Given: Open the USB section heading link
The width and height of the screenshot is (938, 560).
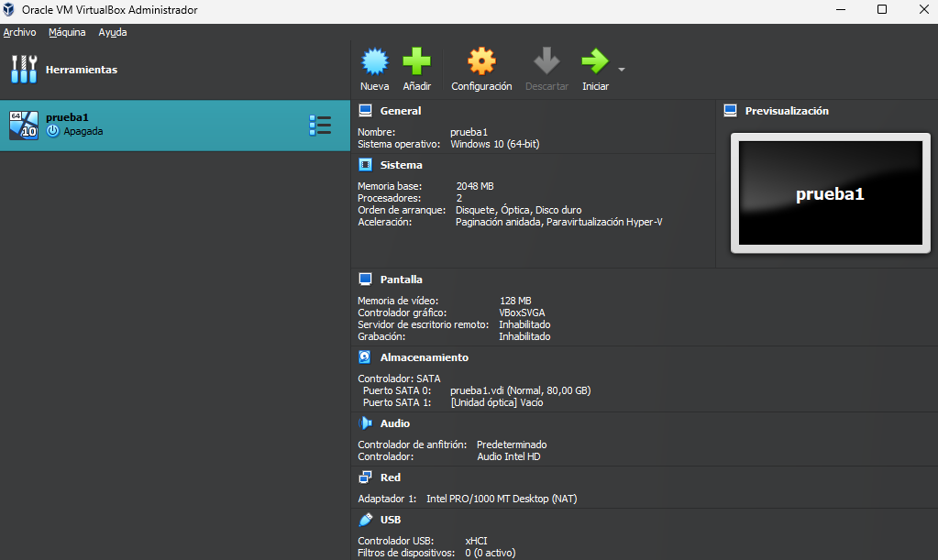Looking at the screenshot, I should (x=391, y=520).
